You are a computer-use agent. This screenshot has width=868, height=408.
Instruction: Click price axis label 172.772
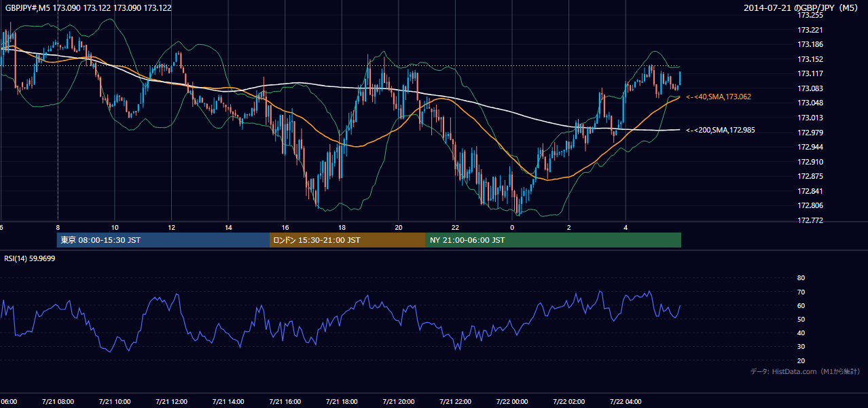tap(810, 220)
